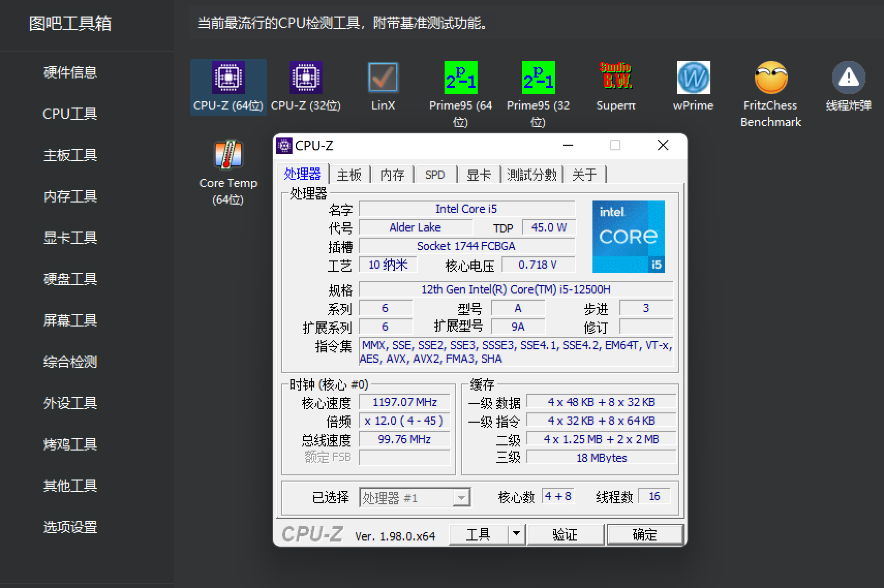
Task: Open the 測試分數 tab
Action: pos(532,175)
